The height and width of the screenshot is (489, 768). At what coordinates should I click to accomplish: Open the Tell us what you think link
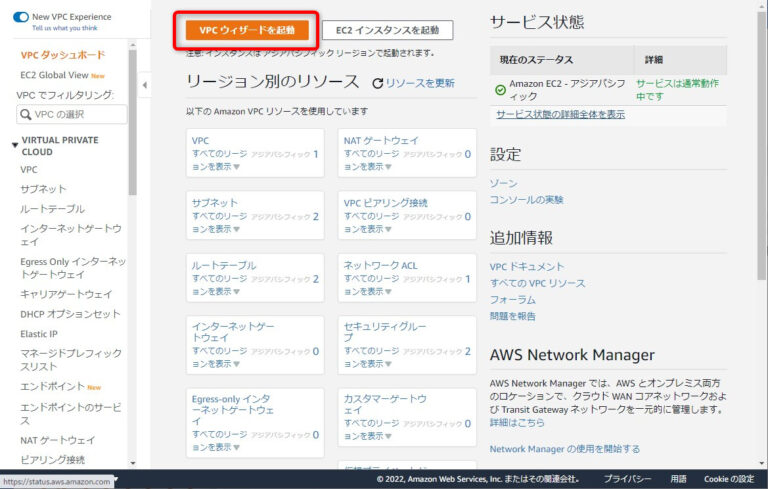tap(65, 28)
